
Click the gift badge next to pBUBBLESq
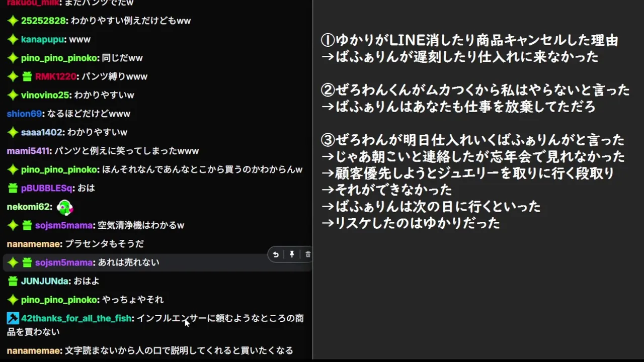pyautogui.click(x=13, y=188)
